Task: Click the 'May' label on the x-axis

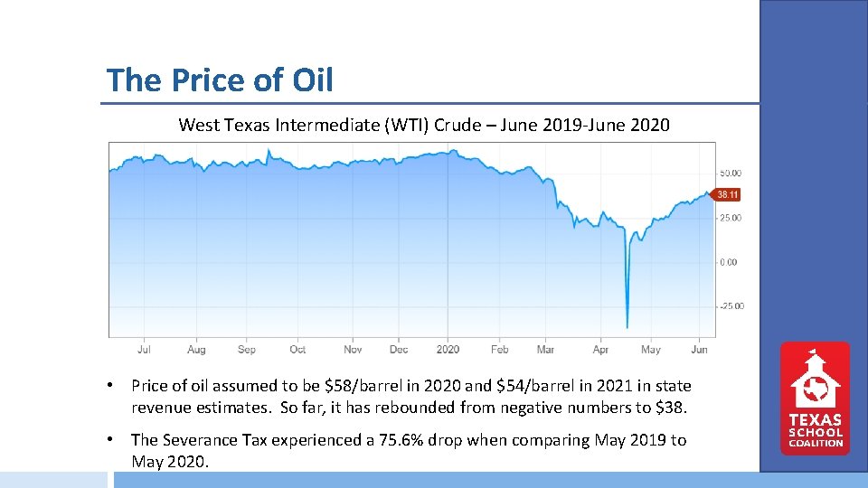Action: click(650, 350)
